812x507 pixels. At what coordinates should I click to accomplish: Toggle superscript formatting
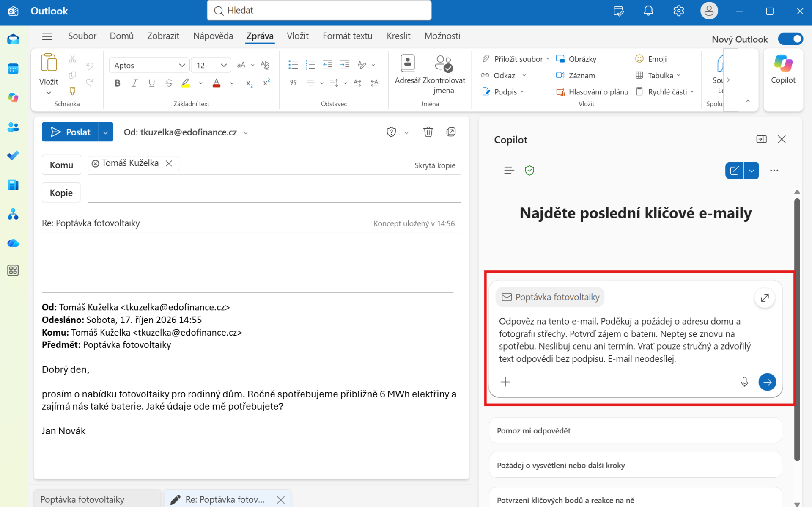pos(266,83)
